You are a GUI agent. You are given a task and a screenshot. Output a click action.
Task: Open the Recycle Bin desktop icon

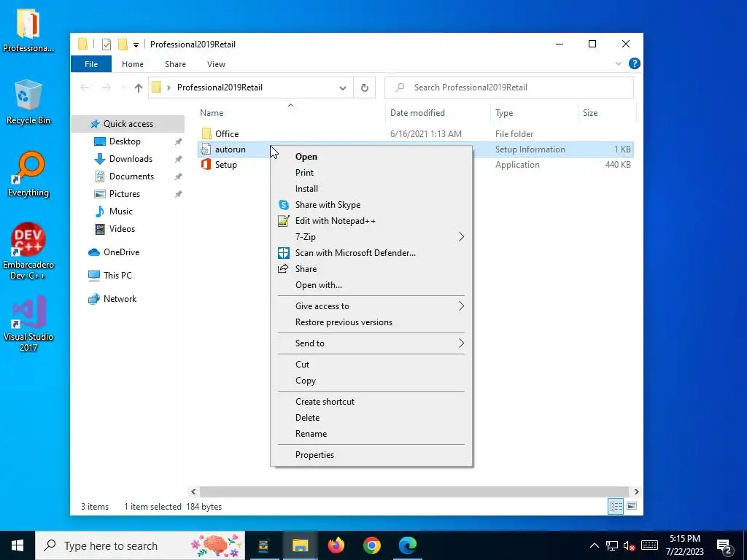(28, 102)
